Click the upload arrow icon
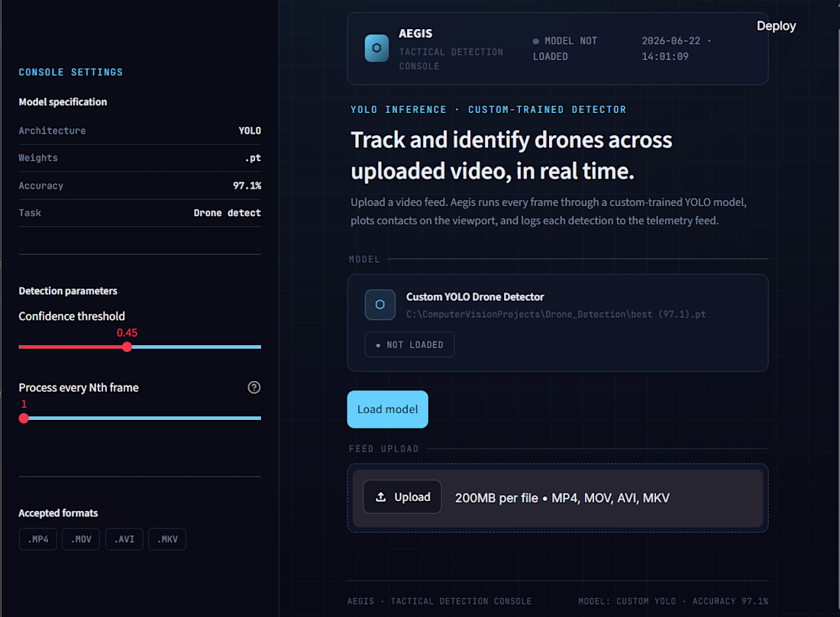This screenshot has height=617, width=840. click(381, 497)
